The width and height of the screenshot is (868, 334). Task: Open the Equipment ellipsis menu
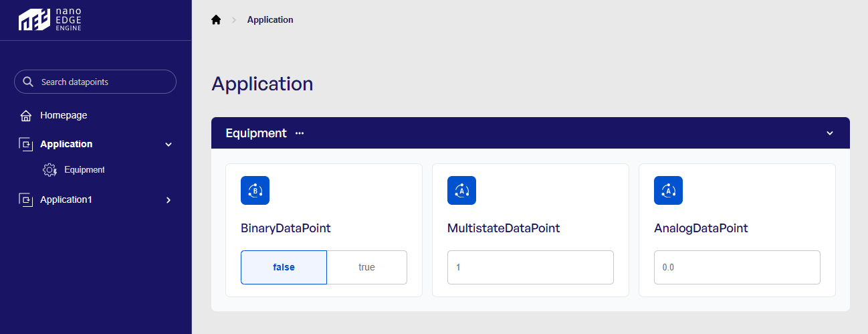[x=300, y=133]
